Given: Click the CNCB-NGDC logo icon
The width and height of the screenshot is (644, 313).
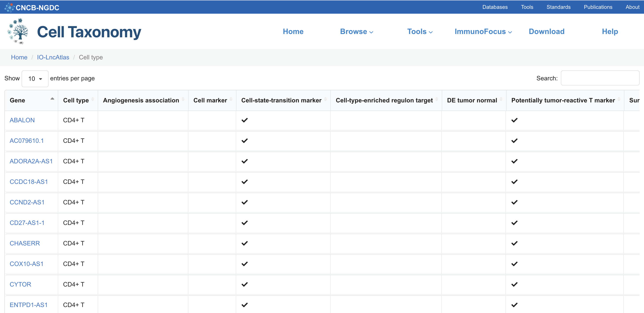Looking at the screenshot, I should click(9, 7).
